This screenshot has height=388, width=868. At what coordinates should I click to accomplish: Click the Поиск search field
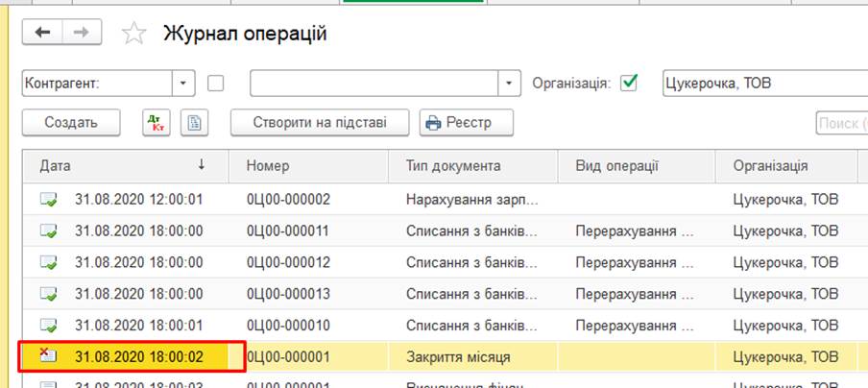[x=840, y=123]
